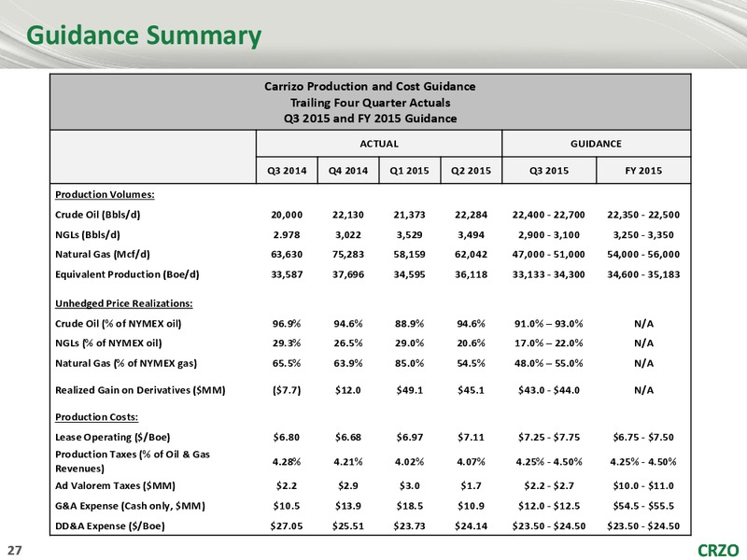Click the value 96.9%
This screenshot has height=560, width=747.
click(287, 324)
